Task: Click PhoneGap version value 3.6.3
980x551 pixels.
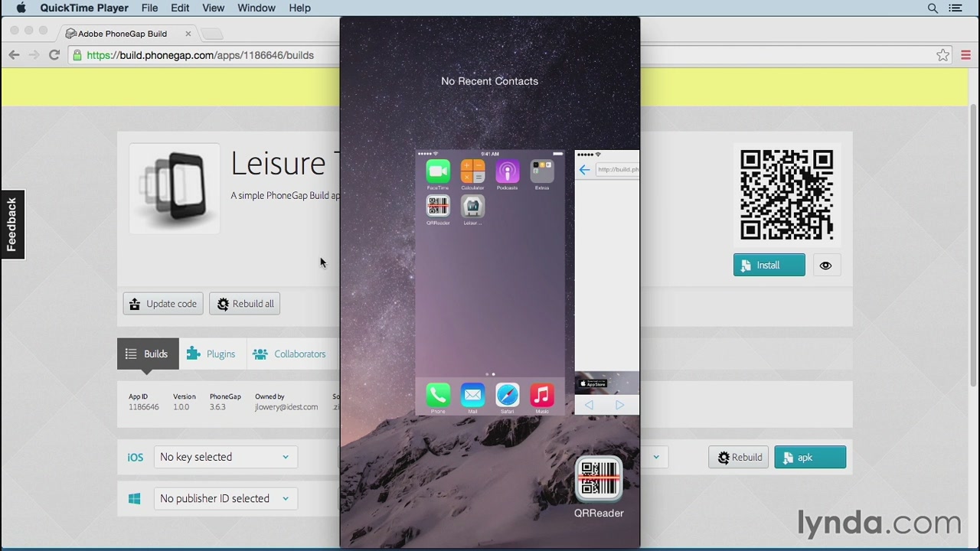Action: [217, 407]
